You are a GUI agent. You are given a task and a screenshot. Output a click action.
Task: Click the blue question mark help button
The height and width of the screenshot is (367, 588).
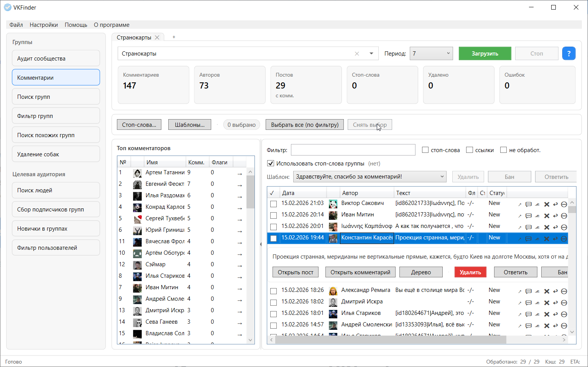[x=568, y=54]
